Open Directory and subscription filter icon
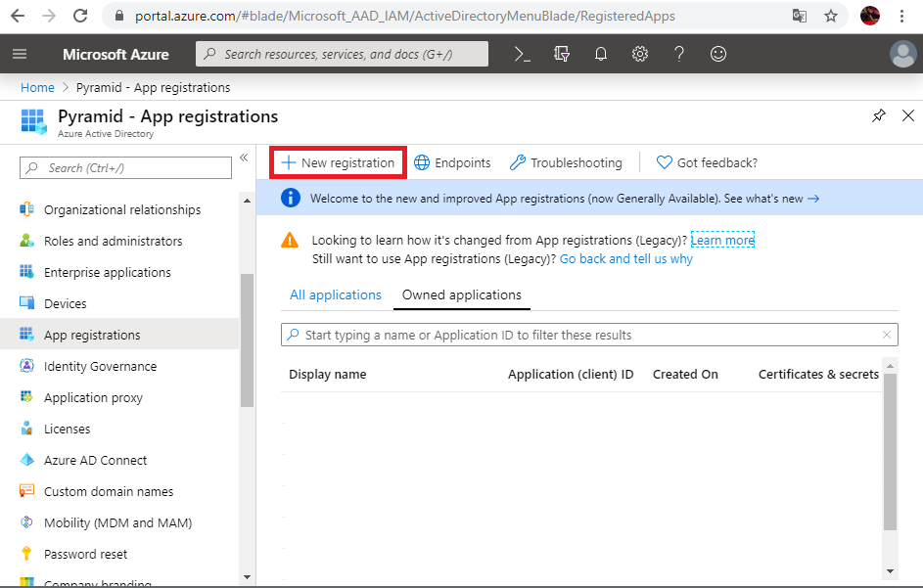923x588 pixels. tap(562, 54)
